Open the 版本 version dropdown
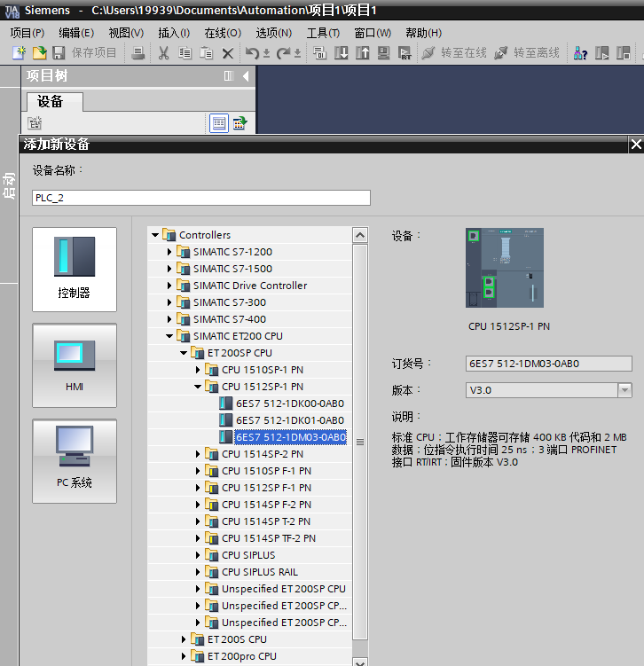 (x=624, y=390)
